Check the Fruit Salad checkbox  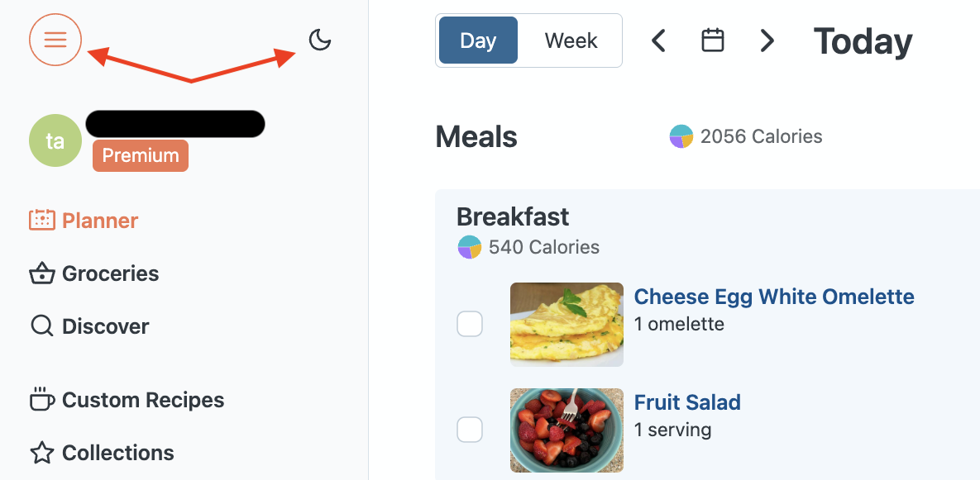pos(470,430)
